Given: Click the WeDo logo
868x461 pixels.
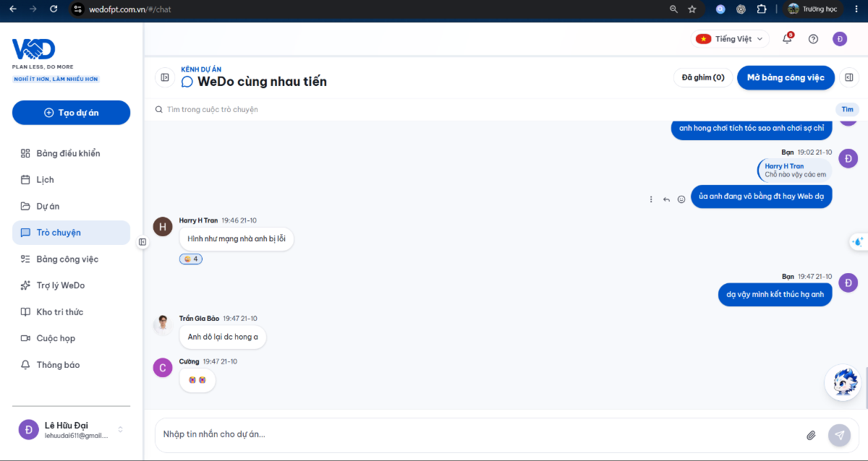Looking at the screenshot, I should click(x=33, y=50).
